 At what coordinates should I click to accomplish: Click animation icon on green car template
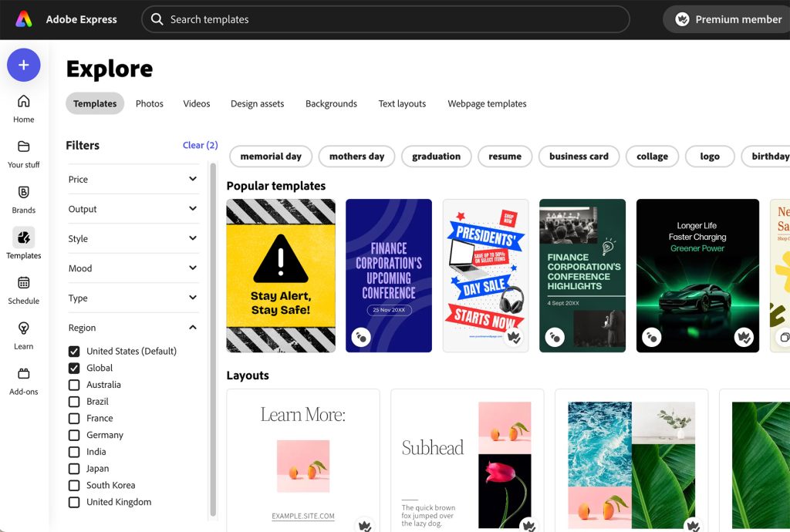pos(651,337)
